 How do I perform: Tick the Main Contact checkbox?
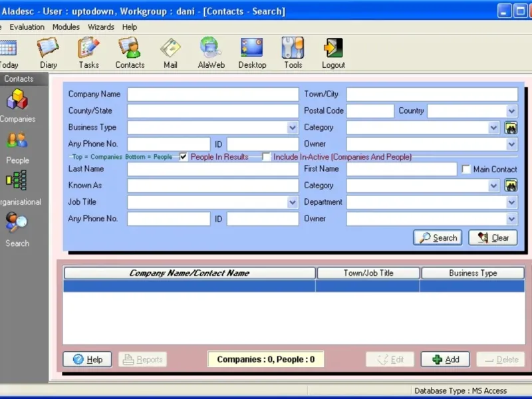coord(466,169)
